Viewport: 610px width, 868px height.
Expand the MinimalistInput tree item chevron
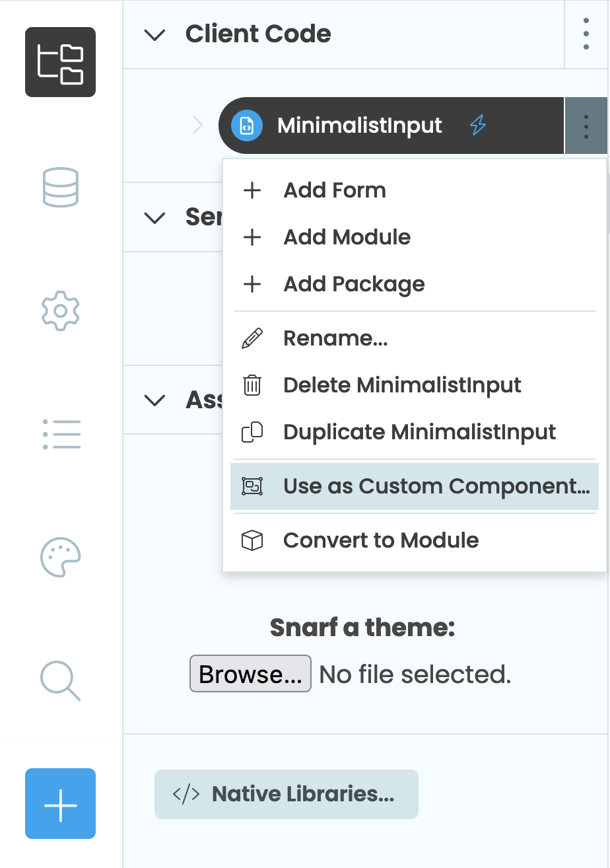[197, 125]
